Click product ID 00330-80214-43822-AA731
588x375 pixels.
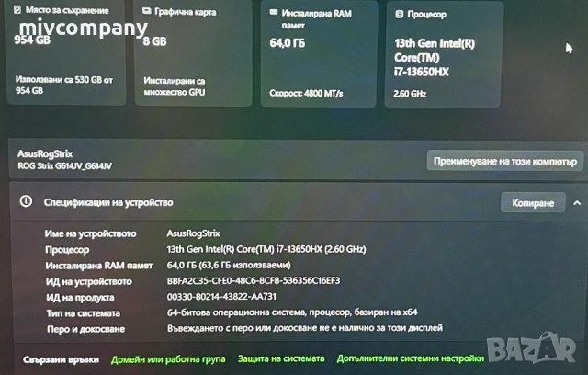point(221,297)
